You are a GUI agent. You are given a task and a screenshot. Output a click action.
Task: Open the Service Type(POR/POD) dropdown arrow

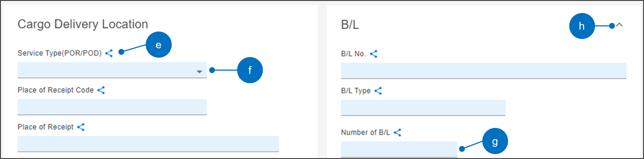[x=199, y=72]
